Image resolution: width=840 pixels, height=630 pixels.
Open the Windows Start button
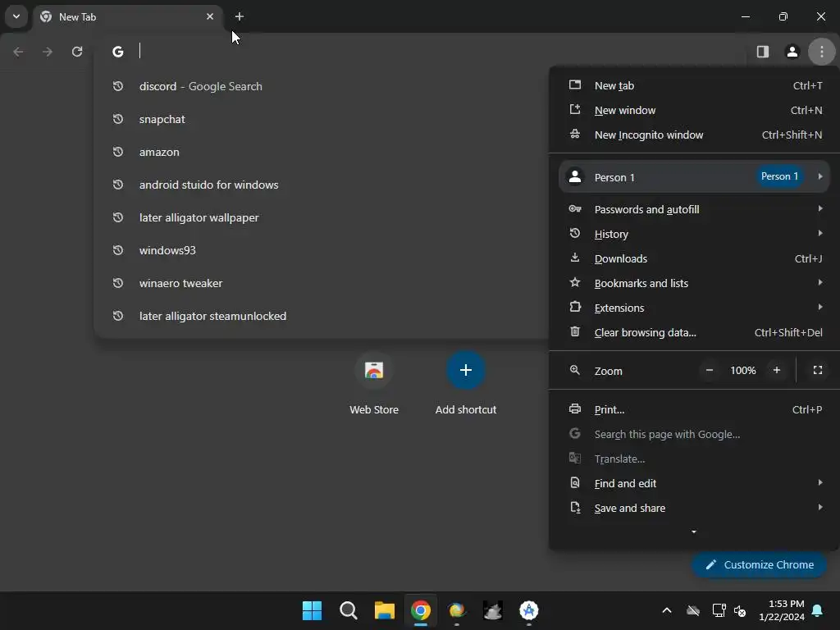pyautogui.click(x=312, y=610)
